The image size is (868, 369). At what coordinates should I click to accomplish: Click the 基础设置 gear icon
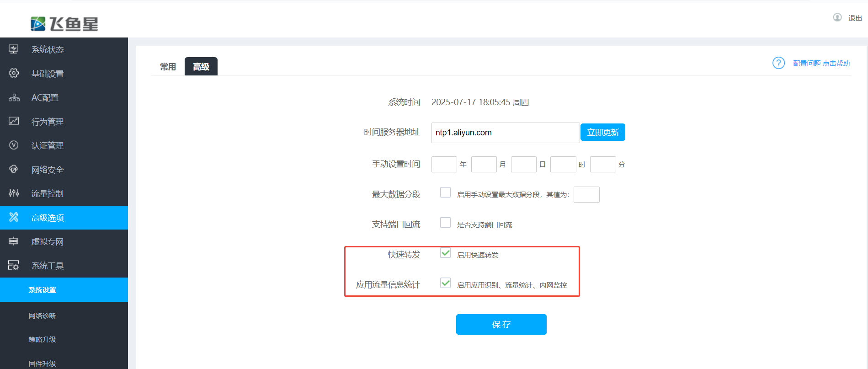14,73
